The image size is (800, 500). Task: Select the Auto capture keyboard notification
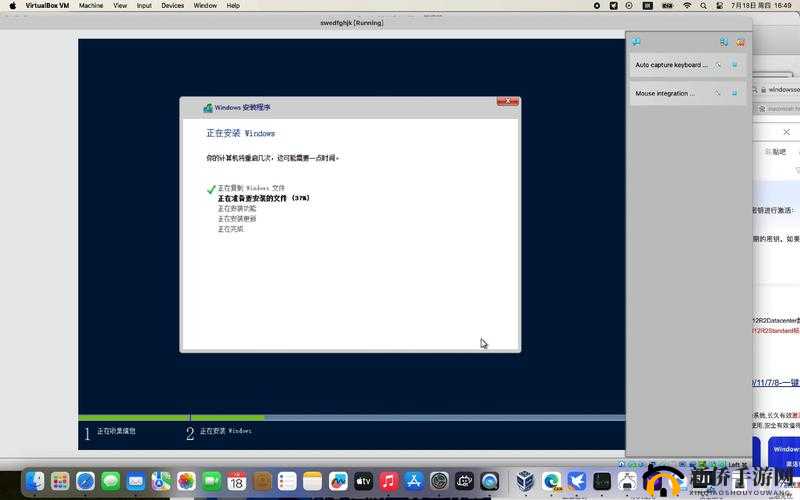tap(687, 65)
